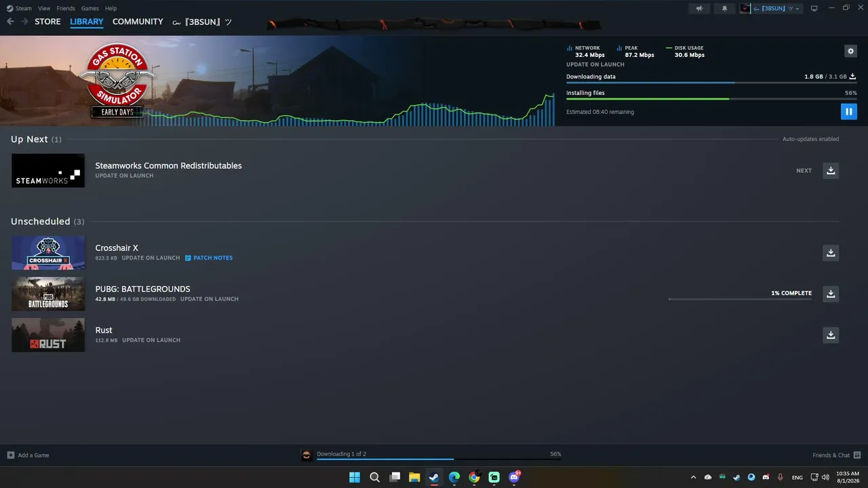
Task: Open Microsoft Edge from the taskbar
Action: tap(454, 477)
